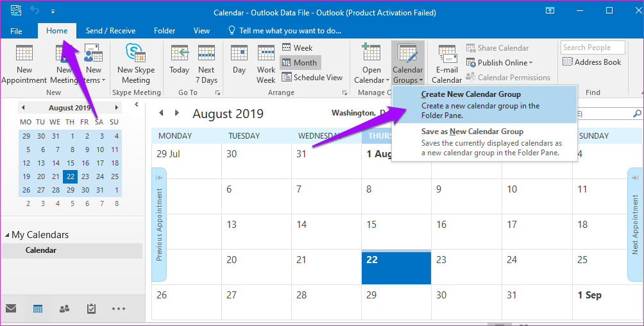Click the search magnifier icon
The width and height of the screenshot is (644, 326).
[x=637, y=114]
